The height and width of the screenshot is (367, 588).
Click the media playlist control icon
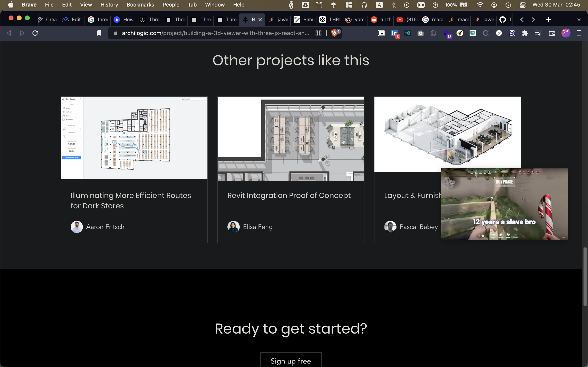tap(538, 33)
